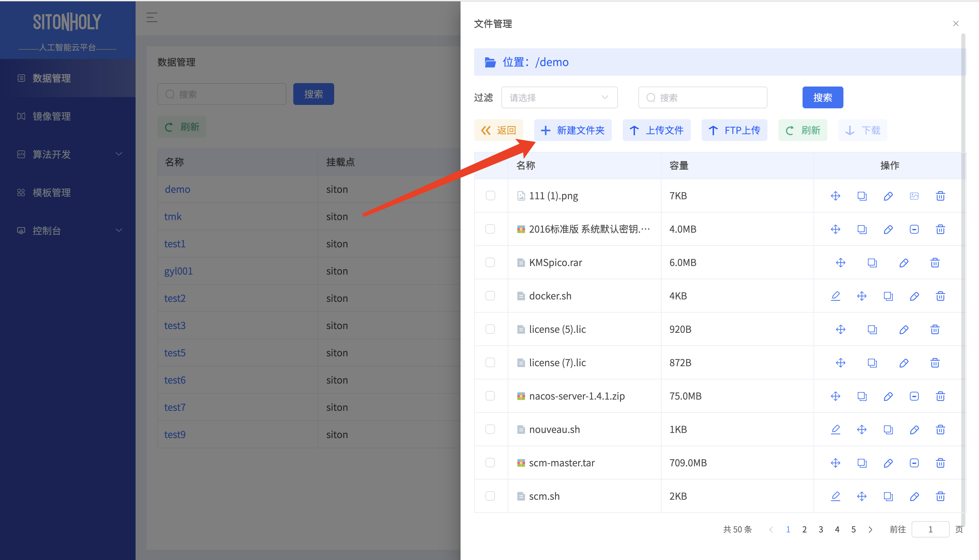This screenshot has width=979, height=560.
Task: Click the rename pencil icon for 2016标准版 row
Action: 888,229
